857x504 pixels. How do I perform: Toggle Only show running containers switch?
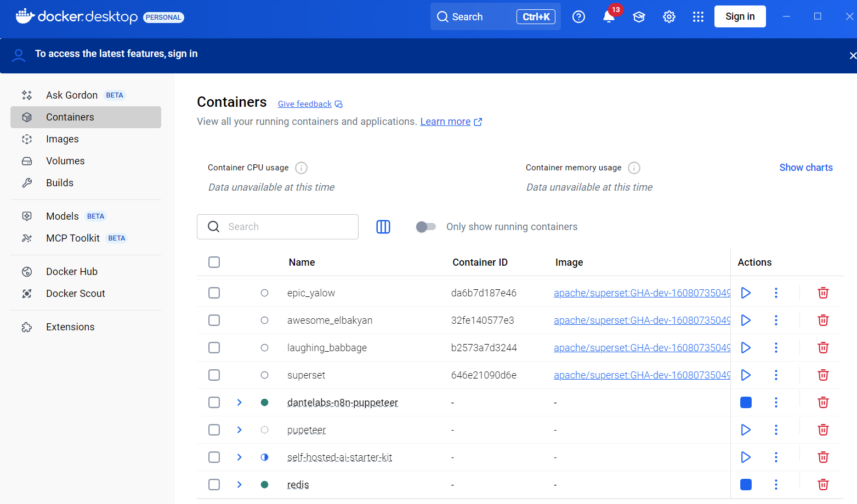[425, 227]
